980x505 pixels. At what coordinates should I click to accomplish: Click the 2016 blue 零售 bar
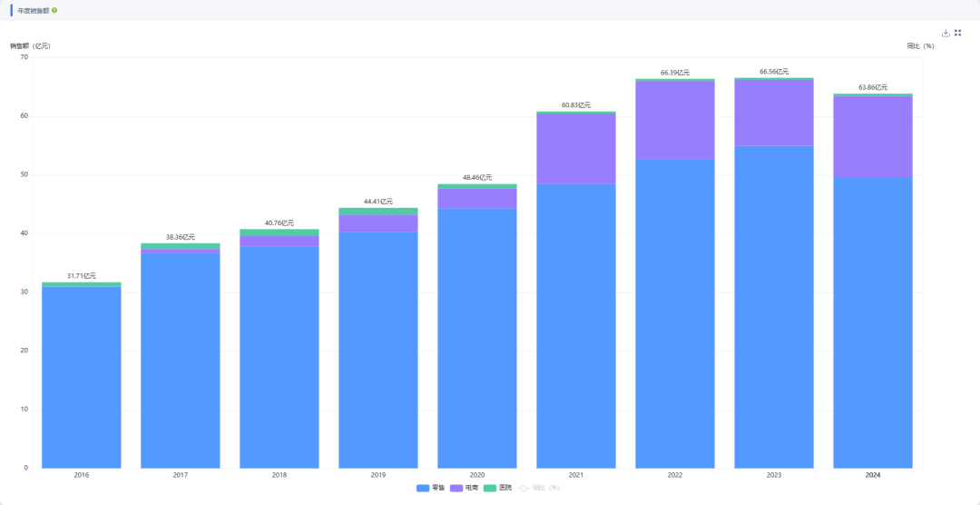point(82,377)
